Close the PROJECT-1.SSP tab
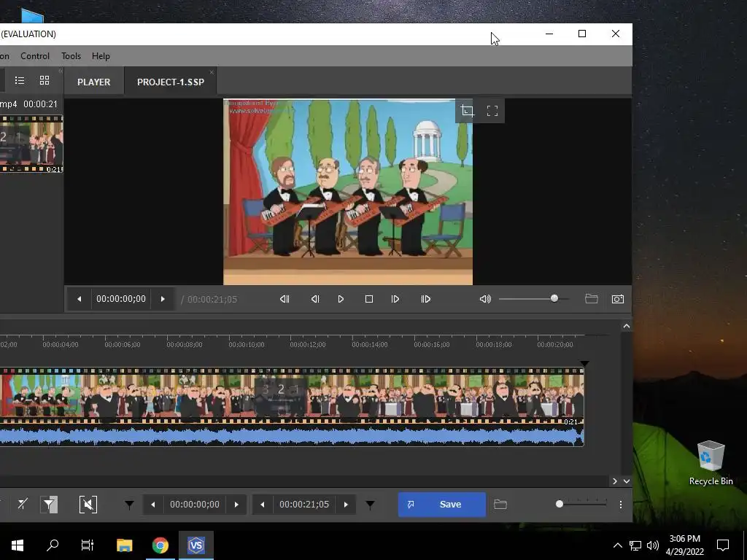The image size is (747, 560). [212, 72]
